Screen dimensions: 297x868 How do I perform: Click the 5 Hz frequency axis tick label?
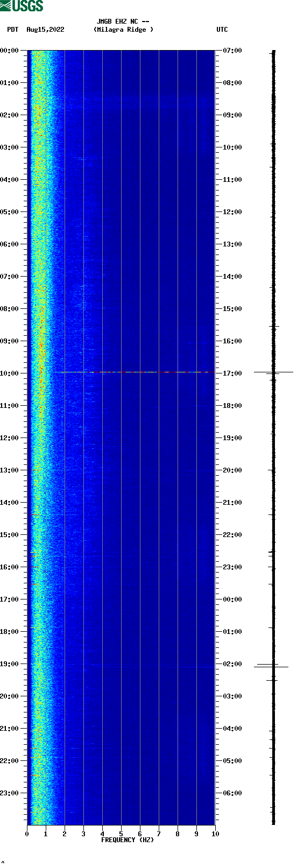(121, 834)
